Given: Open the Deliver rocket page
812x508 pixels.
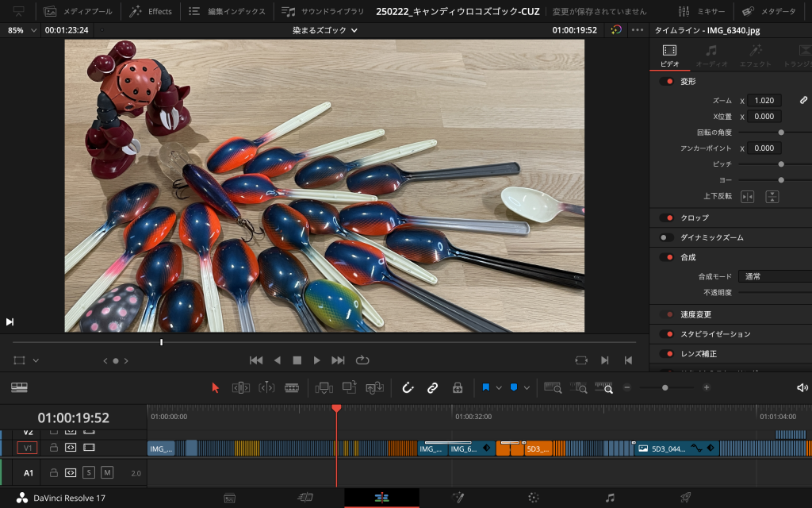Looking at the screenshot, I should pyautogui.click(x=686, y=498).
